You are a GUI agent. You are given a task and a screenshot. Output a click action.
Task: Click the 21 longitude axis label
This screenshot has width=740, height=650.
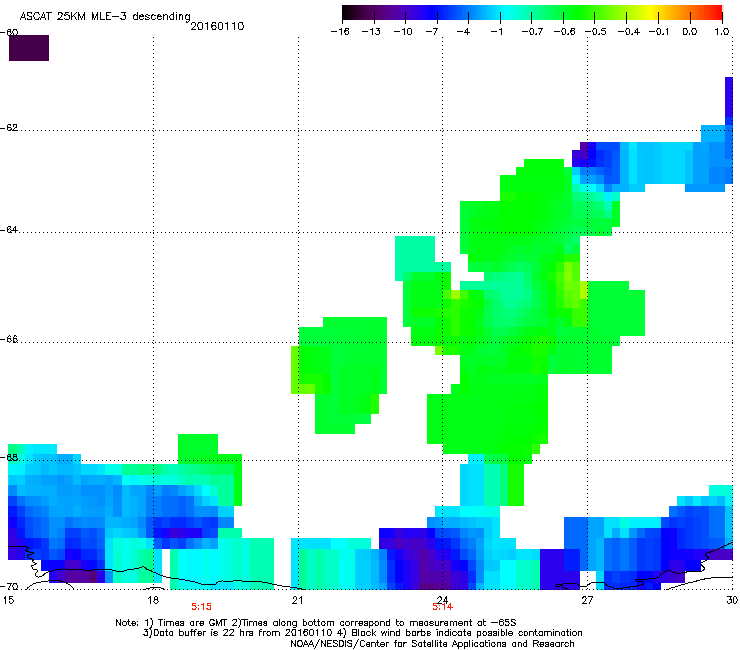tap(297, 600)
